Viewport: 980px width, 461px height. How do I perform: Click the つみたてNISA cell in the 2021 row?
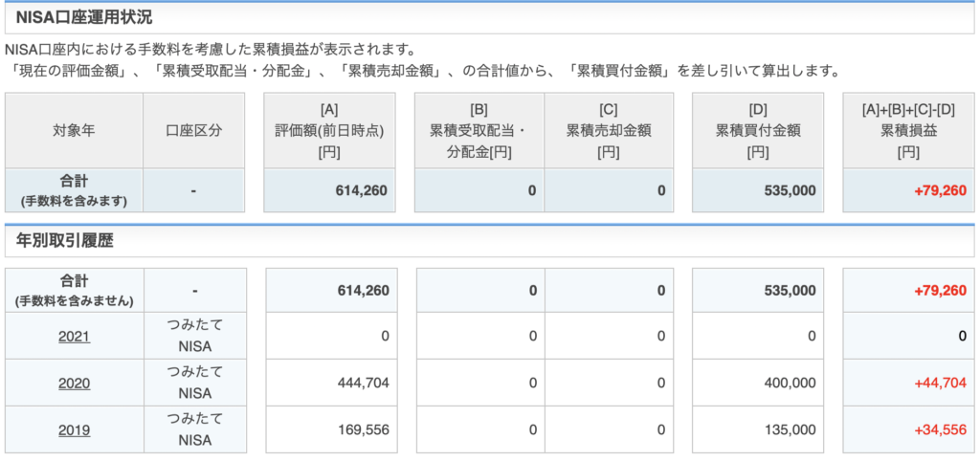point(194,336)
